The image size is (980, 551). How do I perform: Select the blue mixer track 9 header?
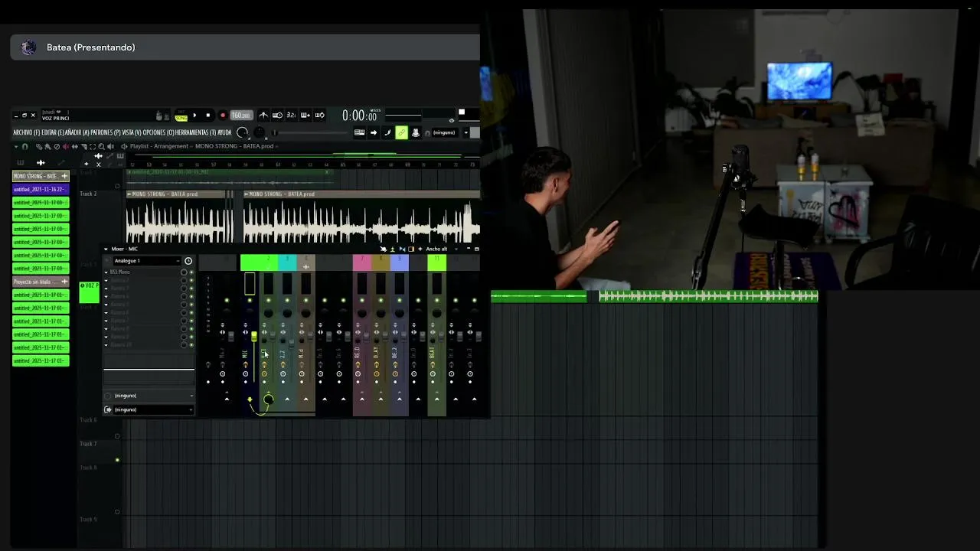[x=399, y=263]
